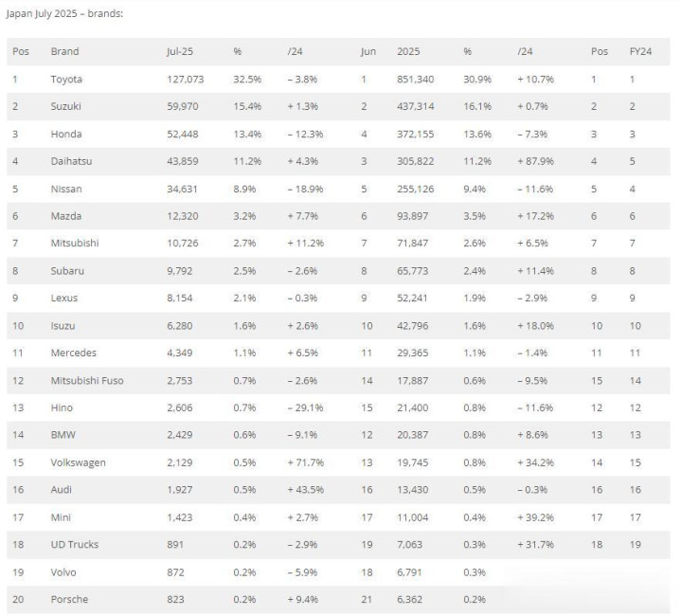Select the UD Trucks brand name

[x=75, y=544]
